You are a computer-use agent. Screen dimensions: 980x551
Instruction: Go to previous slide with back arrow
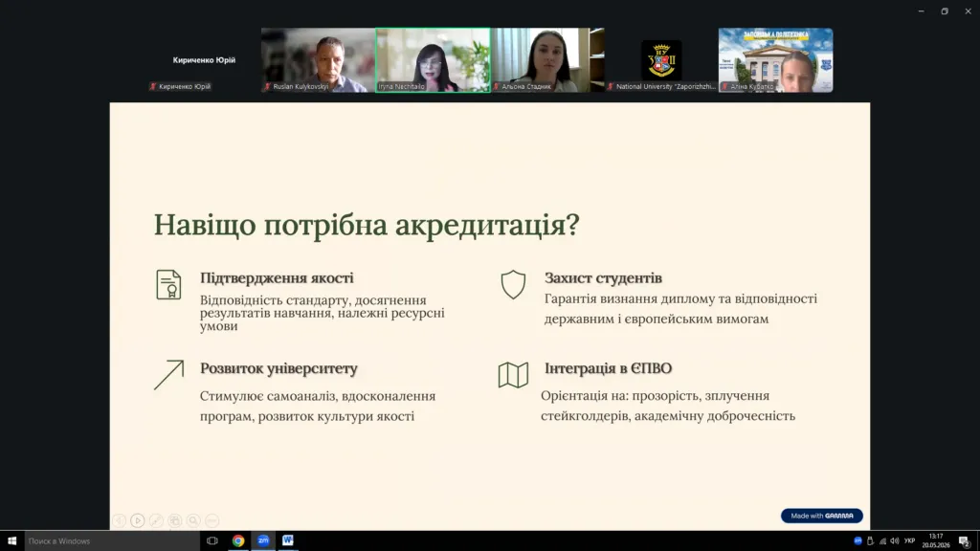tap(120, 520)
